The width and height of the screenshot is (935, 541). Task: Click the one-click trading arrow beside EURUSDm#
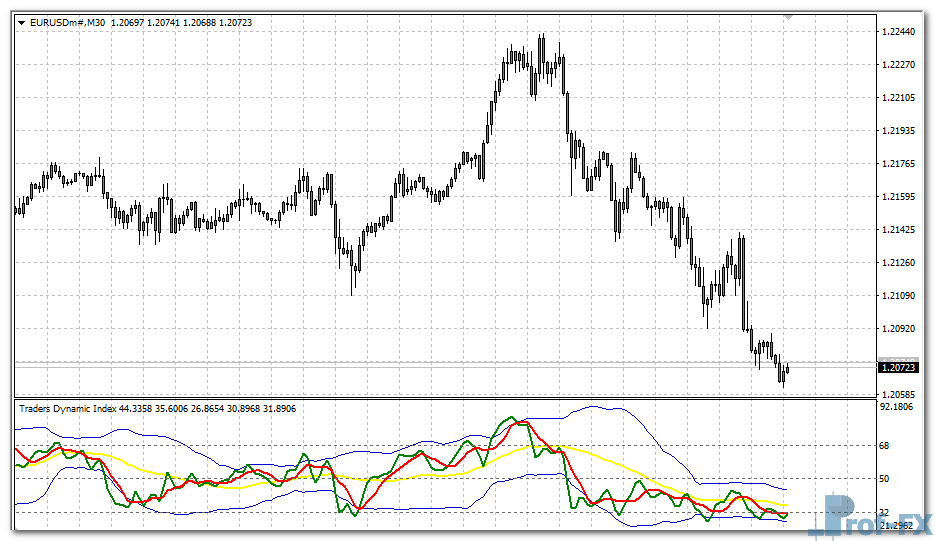pyautogui.click(x=23, y=22)
